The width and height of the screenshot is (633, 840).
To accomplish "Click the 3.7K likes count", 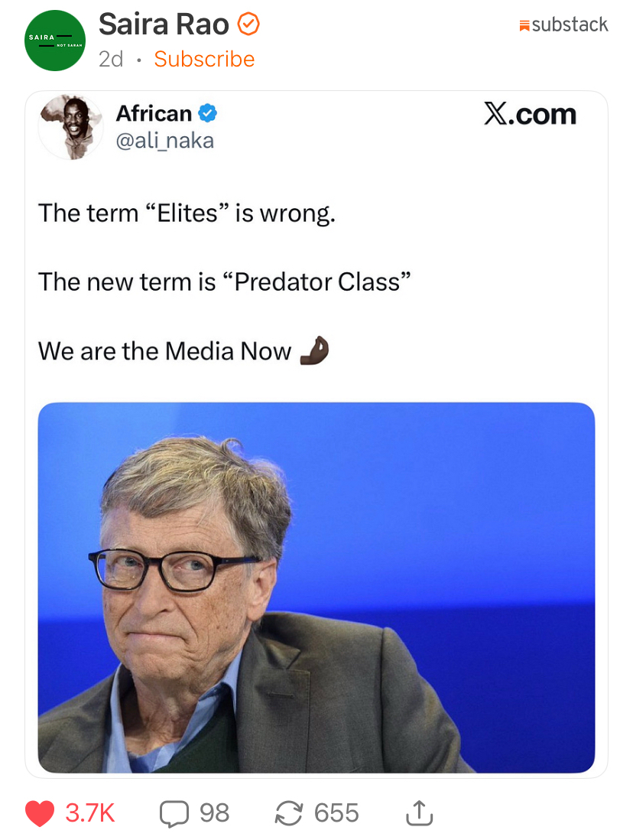I will [x=90, y=813].
